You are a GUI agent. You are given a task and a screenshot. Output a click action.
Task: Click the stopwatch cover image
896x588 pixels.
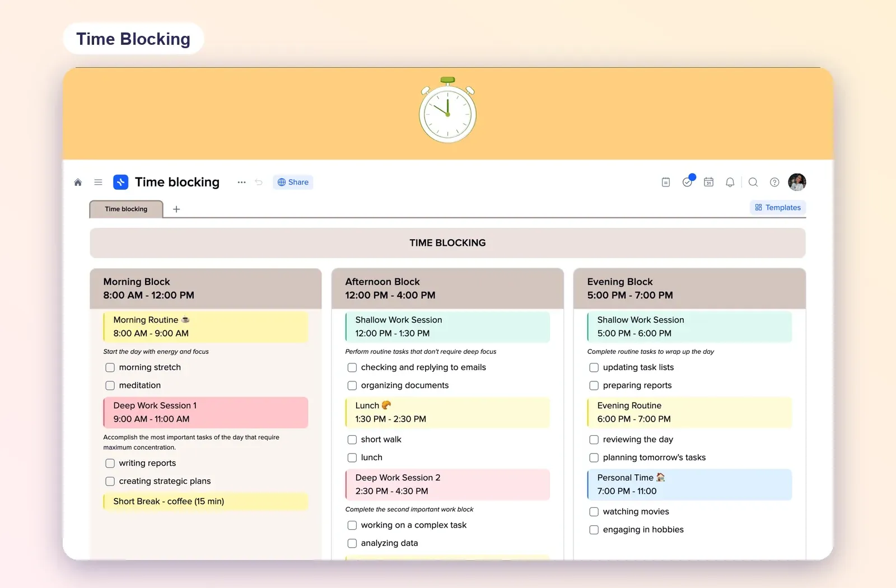(x=448, y=110)
